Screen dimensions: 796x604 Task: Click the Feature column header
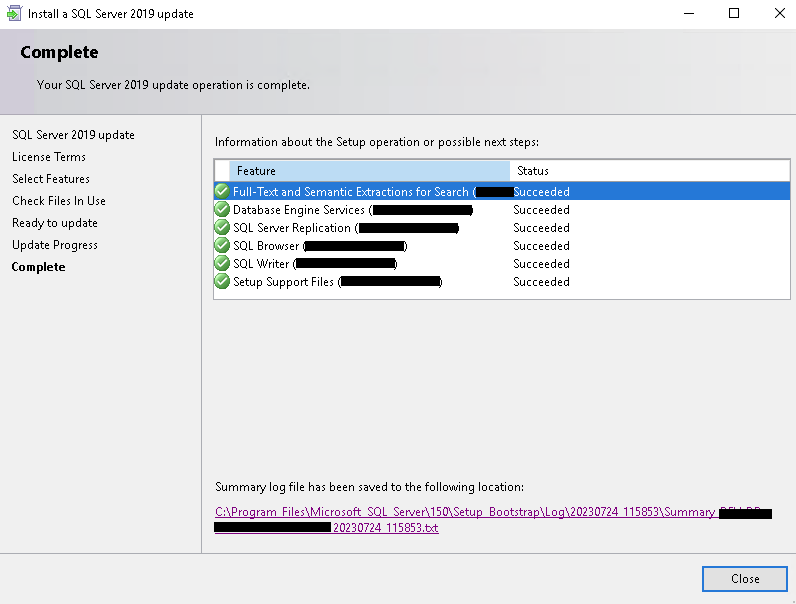click(369, 171)
